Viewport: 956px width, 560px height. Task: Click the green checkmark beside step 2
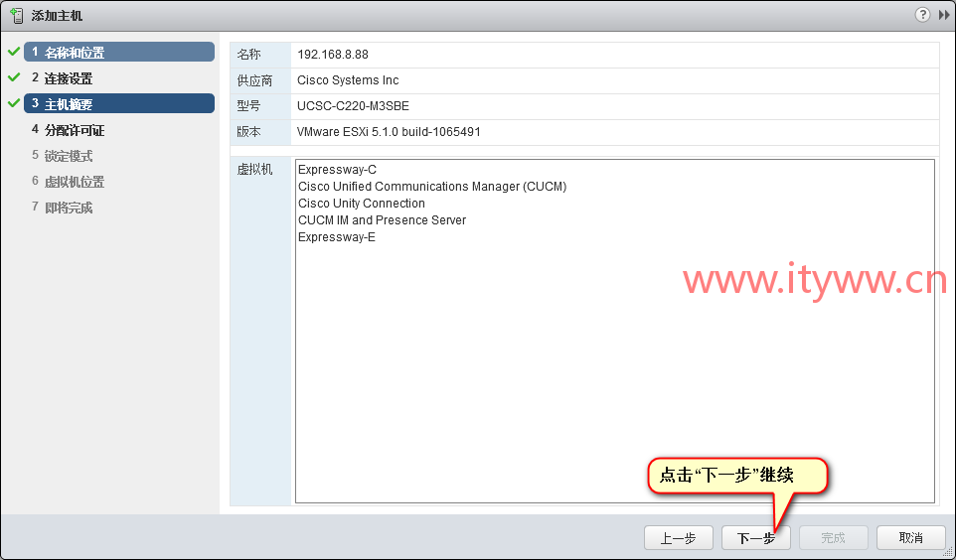[14, 77]
